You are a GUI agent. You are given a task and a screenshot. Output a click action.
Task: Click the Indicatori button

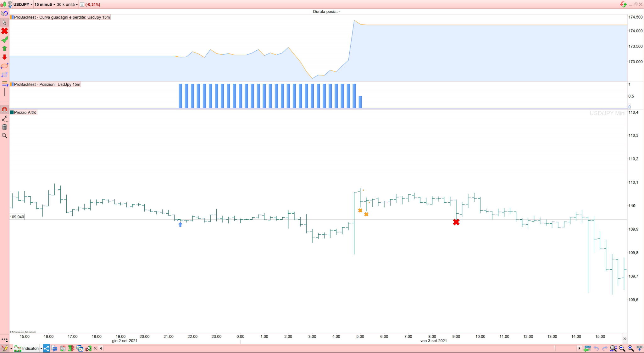pyautogui.click(x=30, y=348)
